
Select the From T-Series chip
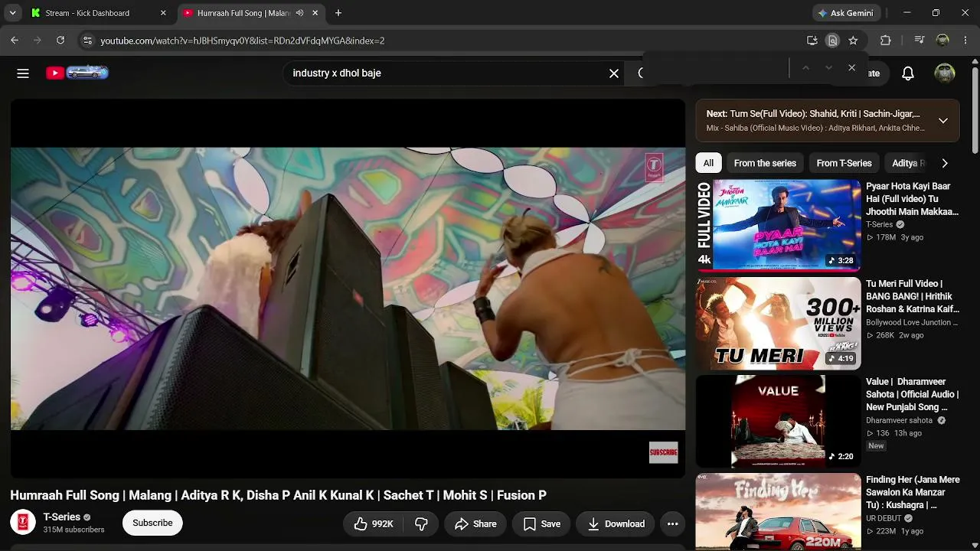844,163
